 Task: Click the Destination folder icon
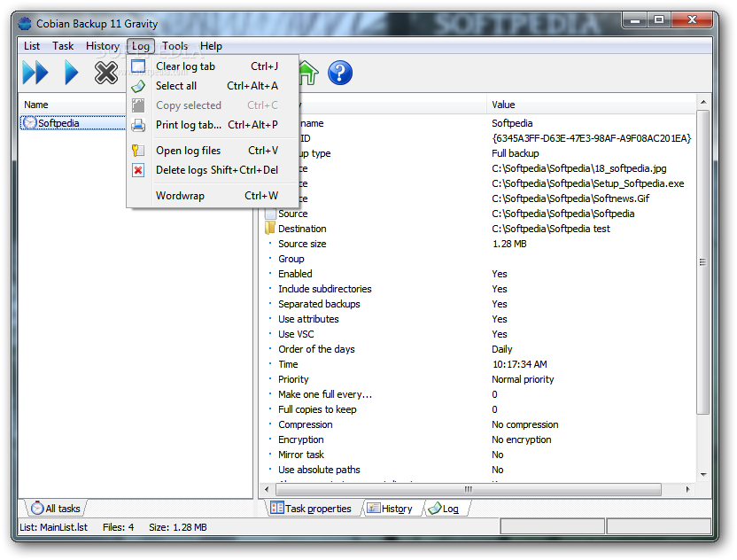270,229
